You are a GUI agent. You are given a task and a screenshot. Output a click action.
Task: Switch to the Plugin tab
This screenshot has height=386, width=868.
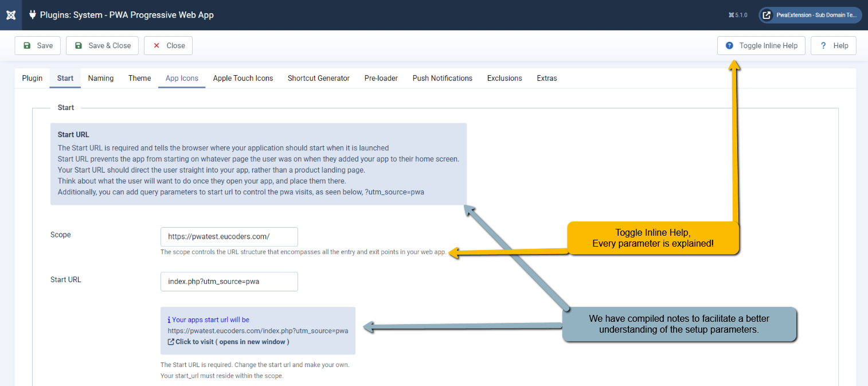coord(32,78)
